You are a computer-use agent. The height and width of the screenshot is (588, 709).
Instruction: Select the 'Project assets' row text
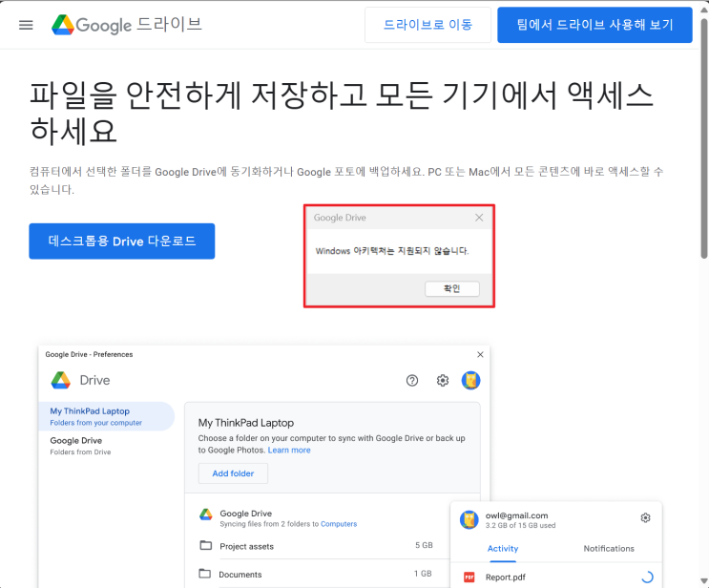(246, 546)
